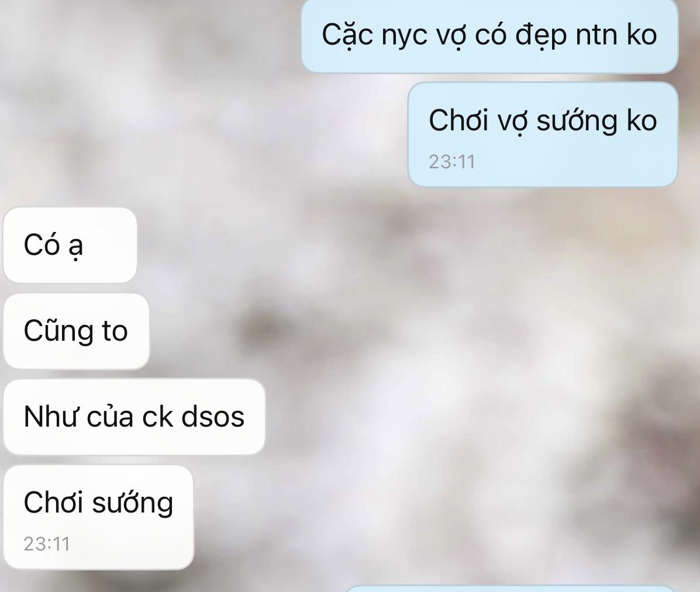The width and height of the screenshot is (700, 592).
Task: Tap the incoming 'Chơi sướng' message bubble
Action: 99,517
